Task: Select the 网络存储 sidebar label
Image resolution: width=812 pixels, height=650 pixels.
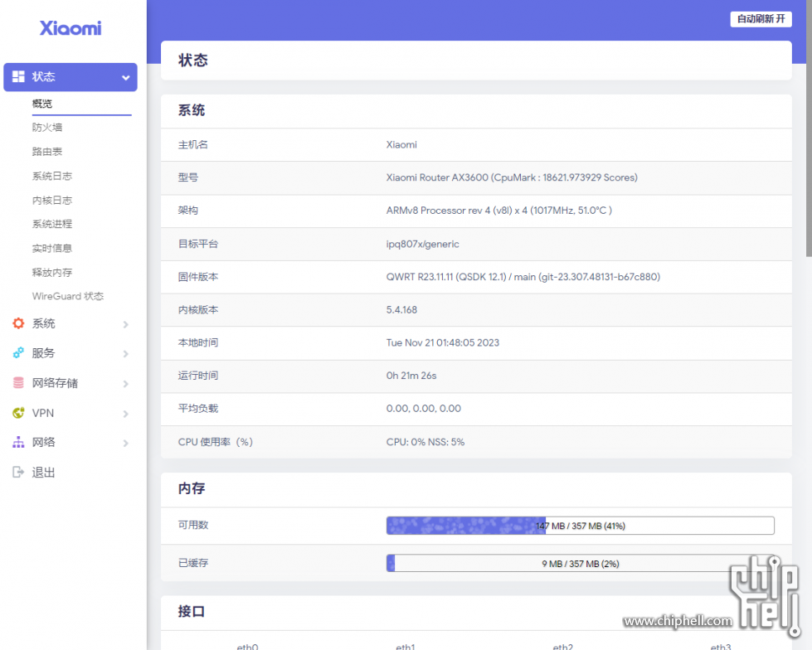Action: click(x=55, y=383)
